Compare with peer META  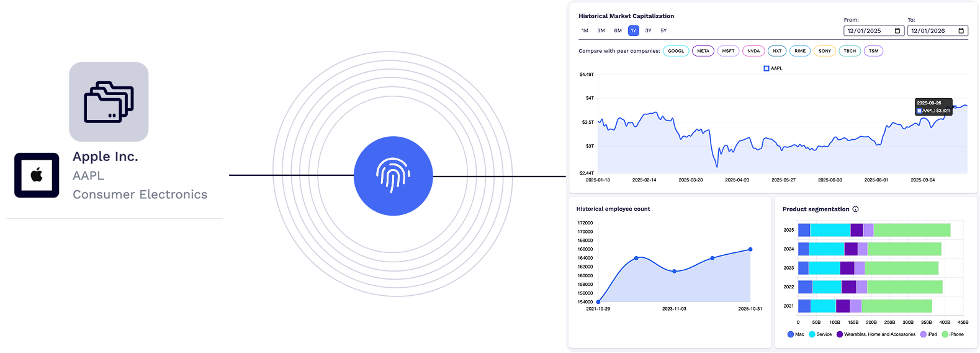click(x=703, y=51)
